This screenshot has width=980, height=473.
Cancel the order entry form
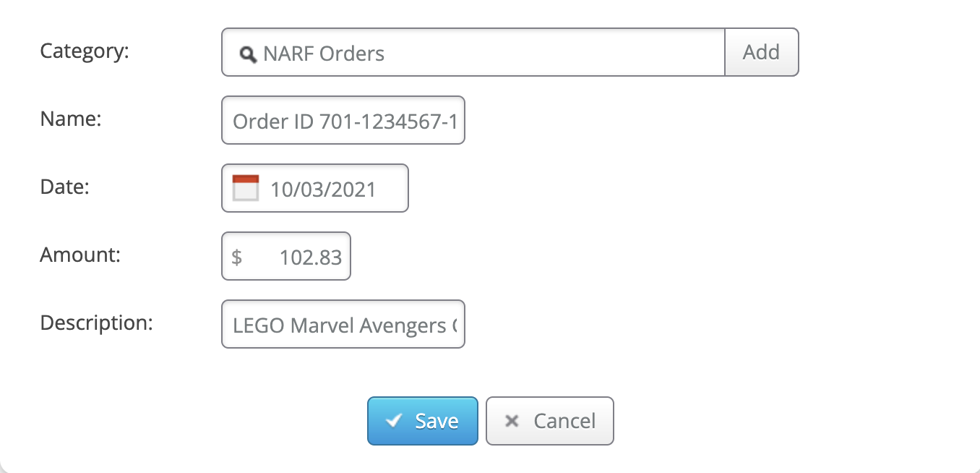[x=550, y=421]
